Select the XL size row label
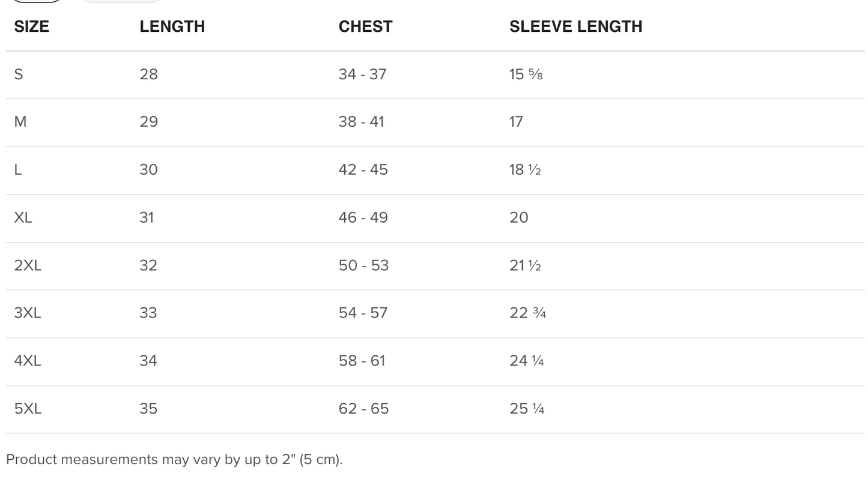This screenshot has height=482, width=868. (x=23, y=217)
